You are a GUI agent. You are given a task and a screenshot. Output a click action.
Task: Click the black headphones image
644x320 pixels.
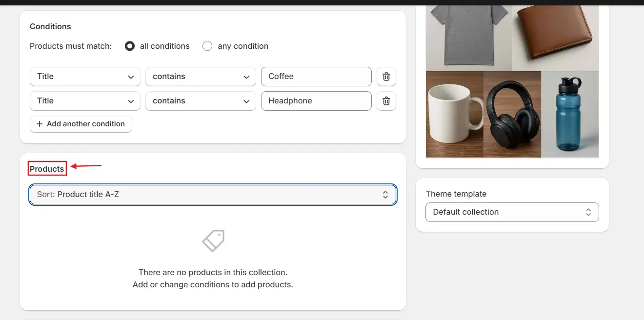coord(512,115)
